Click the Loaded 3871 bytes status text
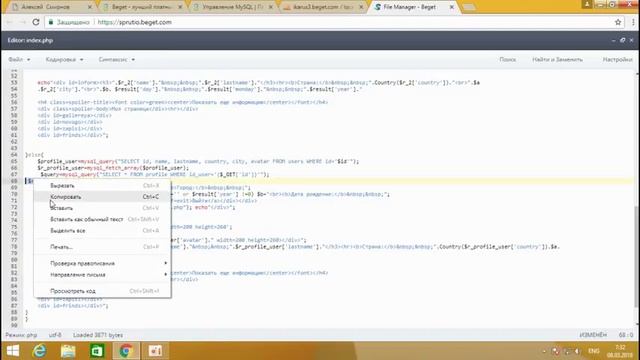Screen dimensions: 640x360 pos(98,335)
